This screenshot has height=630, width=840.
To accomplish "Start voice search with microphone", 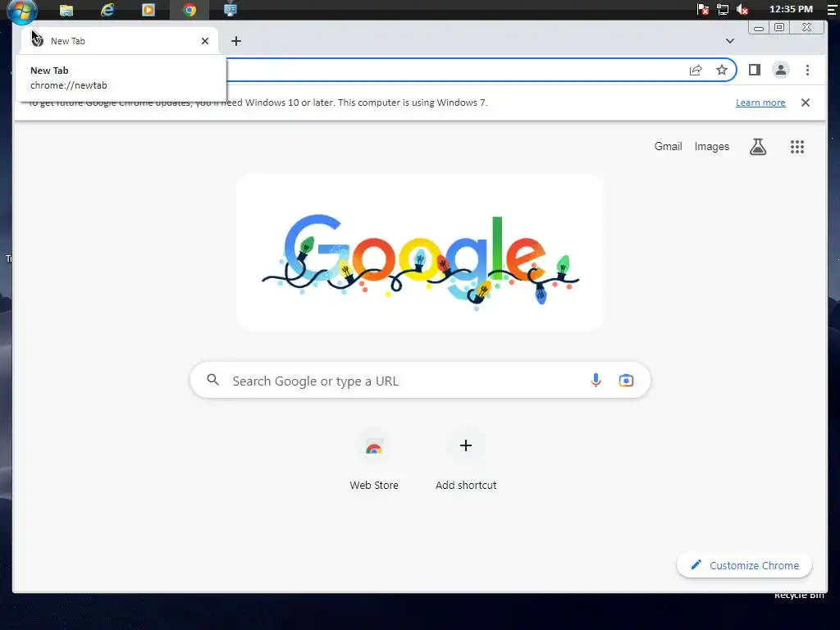I will click(596, 381).
